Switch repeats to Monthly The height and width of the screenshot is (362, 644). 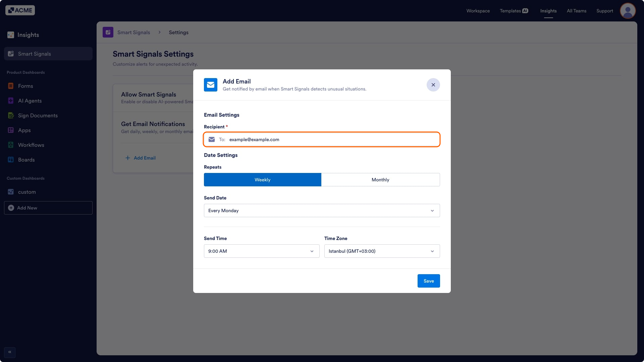[380, 180]
